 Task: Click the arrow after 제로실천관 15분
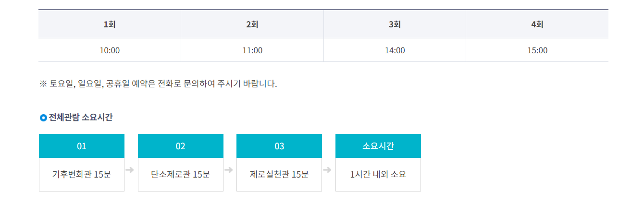click(x=327, y=170)
